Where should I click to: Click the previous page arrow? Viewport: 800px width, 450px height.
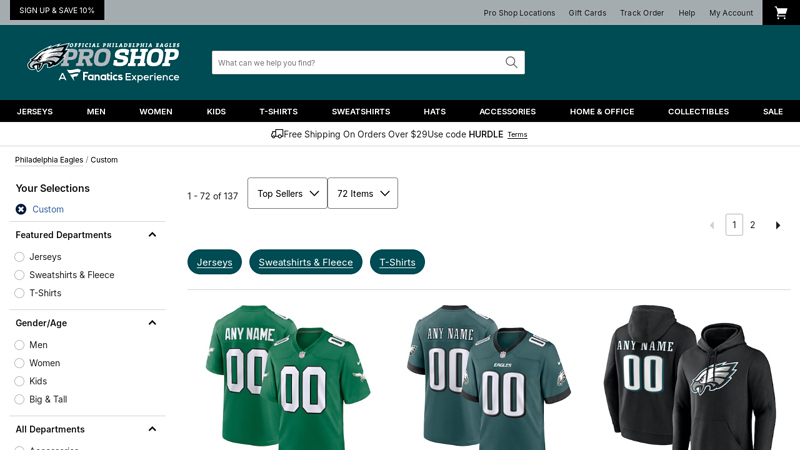pos(712,225)
